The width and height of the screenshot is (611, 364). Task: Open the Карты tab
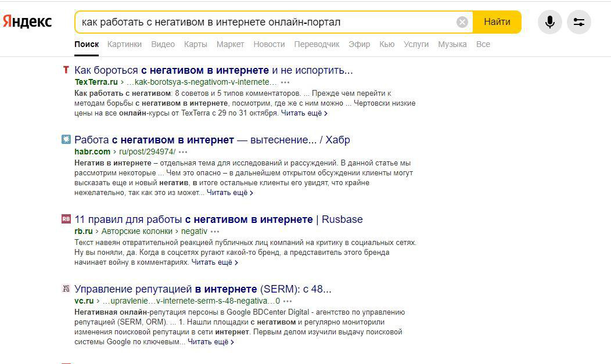(196, 44)
